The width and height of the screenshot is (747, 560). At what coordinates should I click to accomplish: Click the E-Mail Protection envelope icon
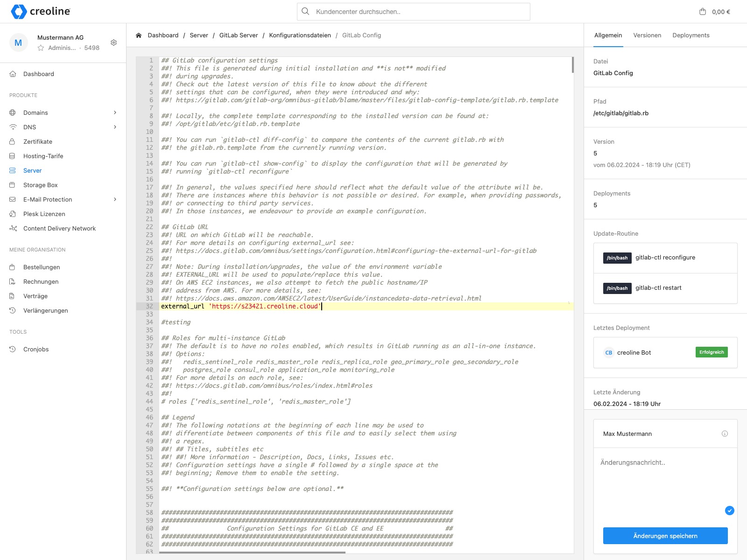click(13, 199)
